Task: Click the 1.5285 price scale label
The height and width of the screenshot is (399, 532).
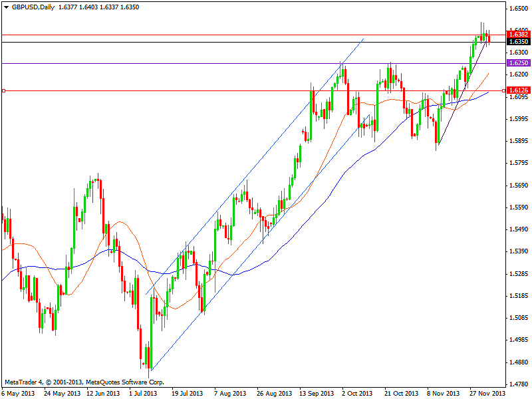Action: [519, 274]
